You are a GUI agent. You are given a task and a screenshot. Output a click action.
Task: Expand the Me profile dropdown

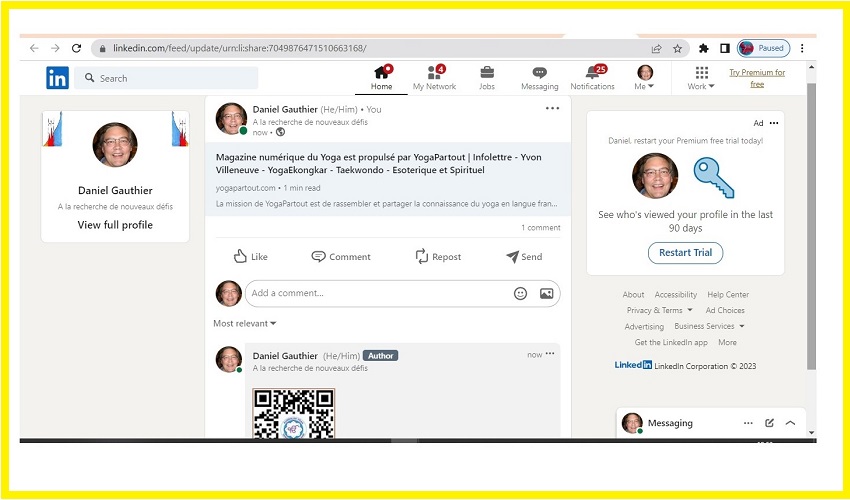[x=645, y=78]
